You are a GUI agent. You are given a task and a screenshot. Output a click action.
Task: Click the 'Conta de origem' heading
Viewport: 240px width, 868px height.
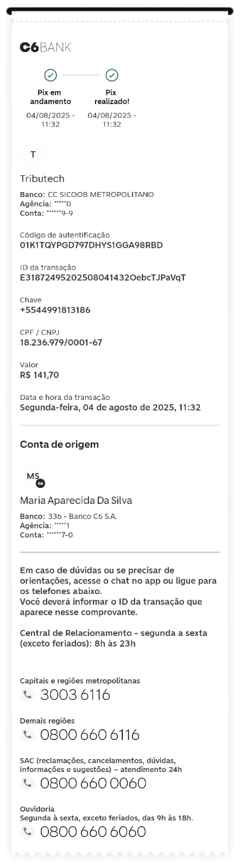coord(59,444)
